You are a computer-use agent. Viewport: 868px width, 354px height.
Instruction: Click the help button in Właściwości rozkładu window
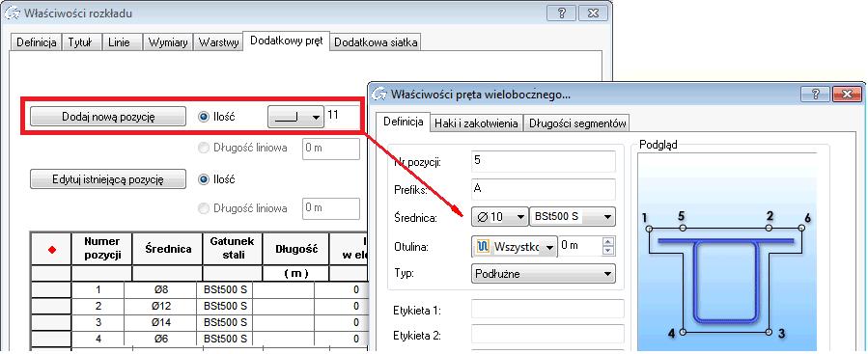click(561, 13)
